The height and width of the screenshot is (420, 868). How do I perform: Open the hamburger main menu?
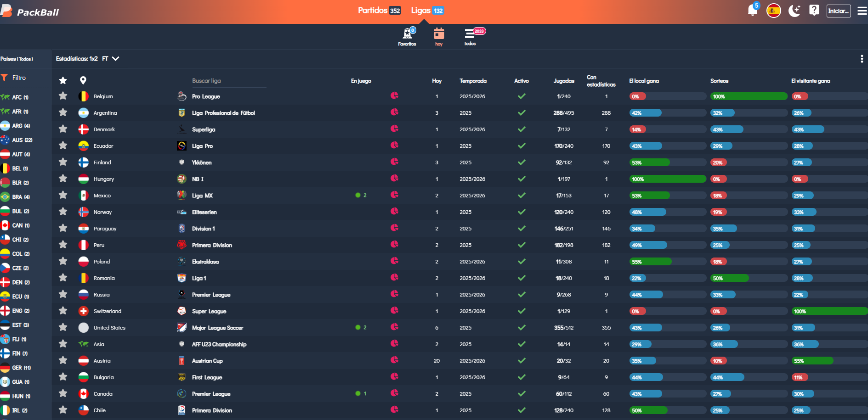[x=862, y=11]
